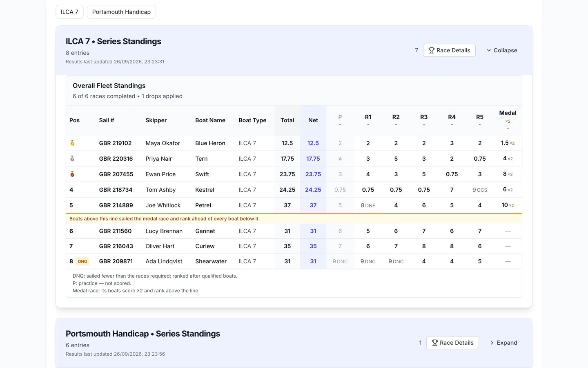
Task: Click the DNQ badge on Ada Lindqvist's row
Action: tap(82, 261)
